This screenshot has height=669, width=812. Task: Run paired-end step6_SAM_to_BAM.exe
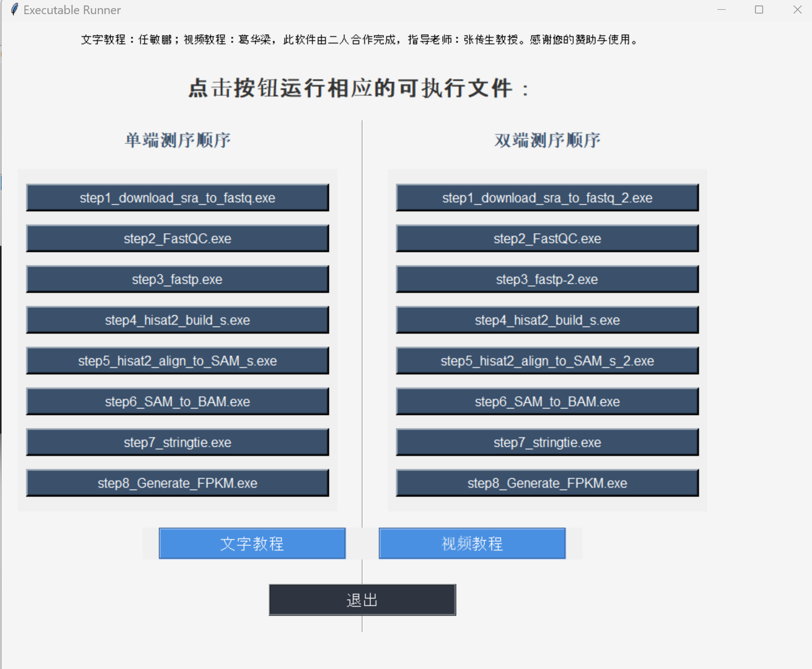(547, 402)
